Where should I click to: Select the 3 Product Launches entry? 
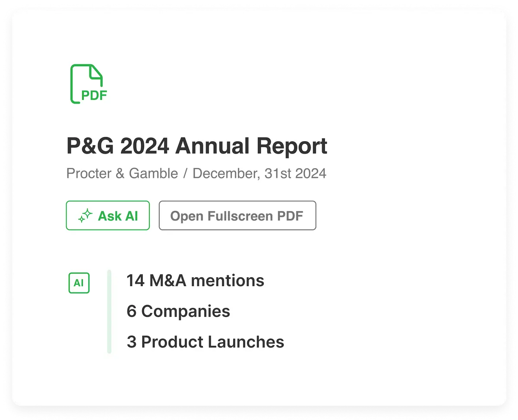(205, 342)
